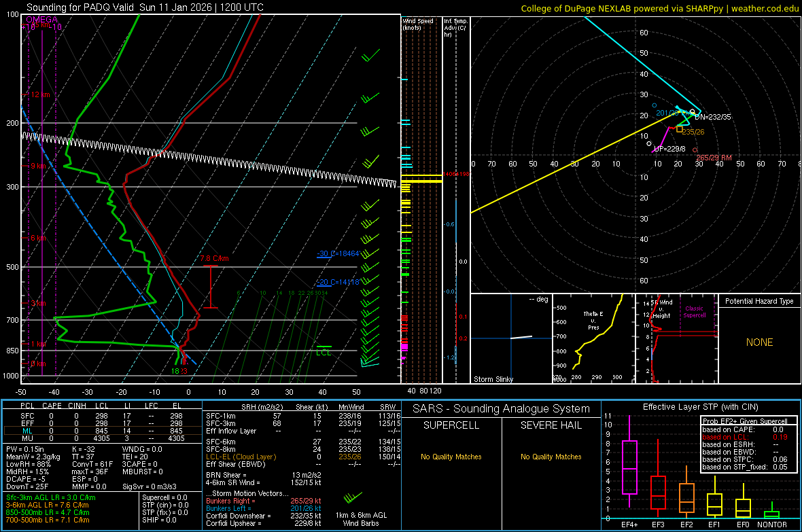This screenshot has width=802, height=532.
Task: Select the MU parcel row
Action: pos(103,438)
